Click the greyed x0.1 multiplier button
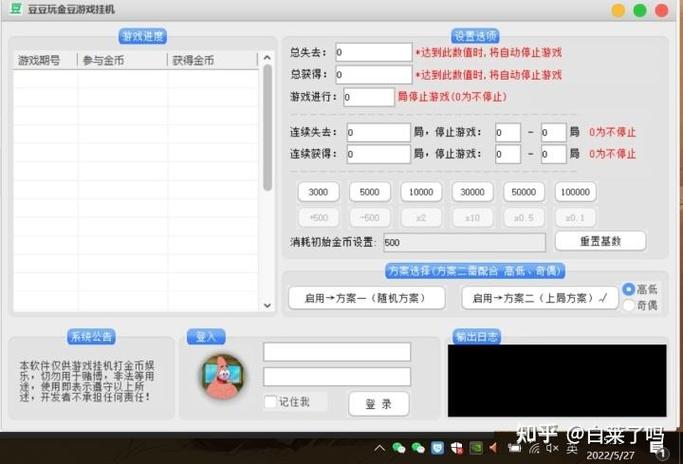This screenshot has height=464, width=683. pos(575,217)
